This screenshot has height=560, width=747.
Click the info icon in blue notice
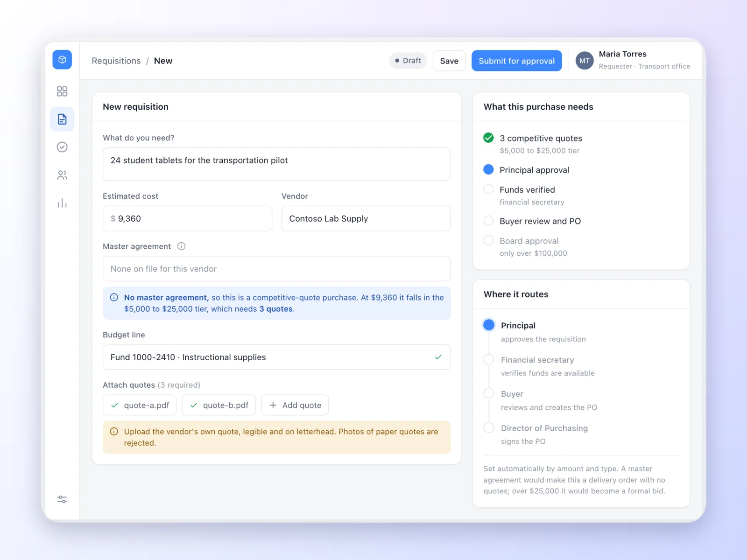point(114,297)
